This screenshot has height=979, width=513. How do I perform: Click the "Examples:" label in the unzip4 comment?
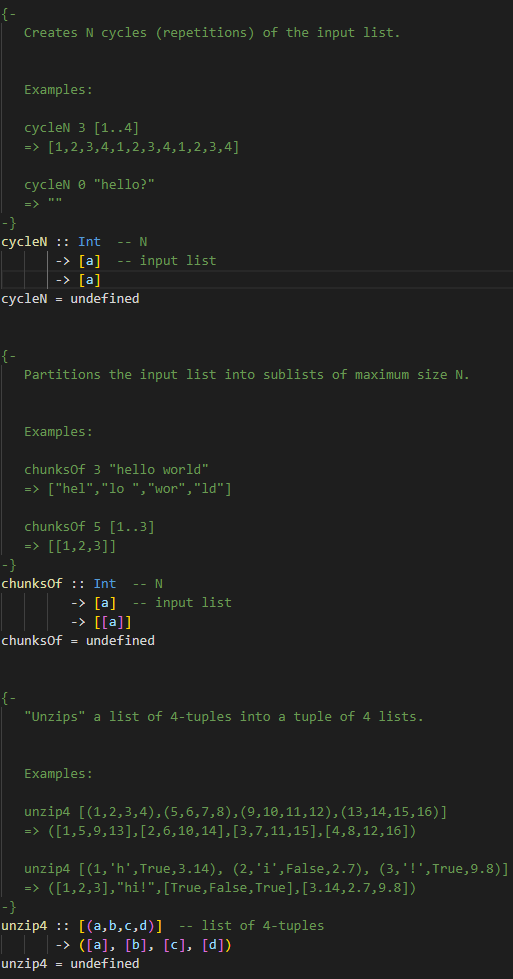[58, 774]
